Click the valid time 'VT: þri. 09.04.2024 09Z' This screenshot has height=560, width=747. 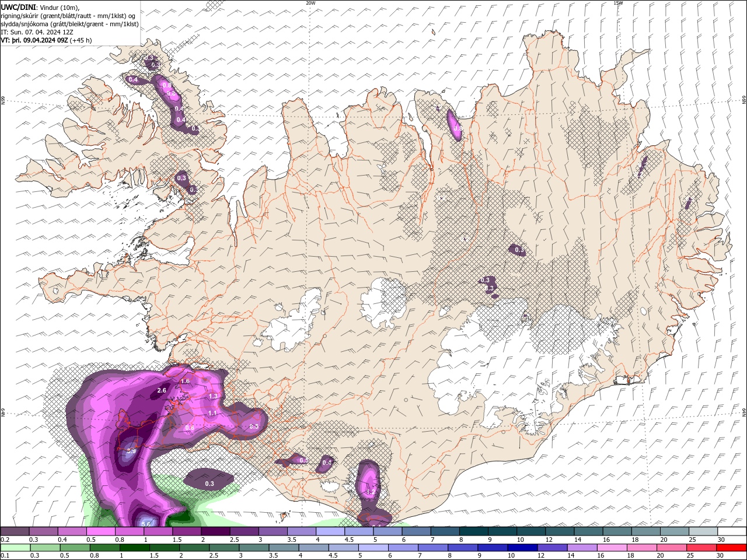coord(34,40)
